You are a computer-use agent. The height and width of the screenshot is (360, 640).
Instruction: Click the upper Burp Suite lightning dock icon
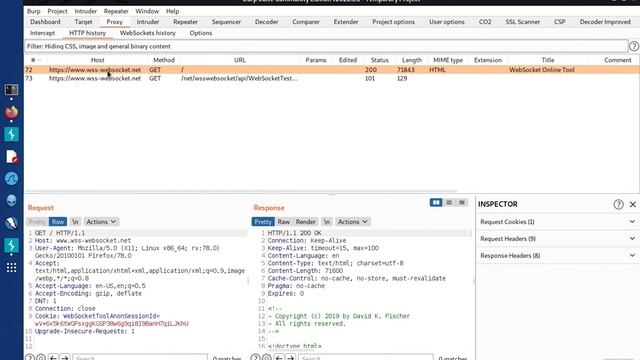tap(11, 134)
